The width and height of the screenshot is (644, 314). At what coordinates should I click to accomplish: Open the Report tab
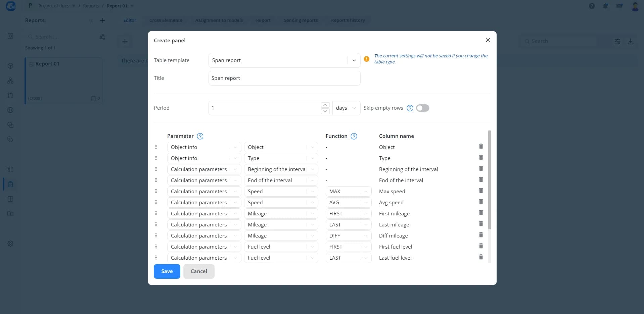click(263, 20)
